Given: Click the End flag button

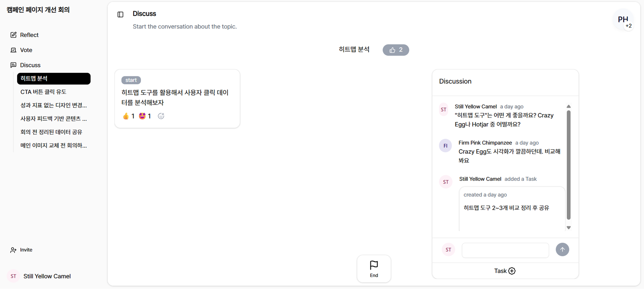Looking at the screenshot, I should pos(374,269).
